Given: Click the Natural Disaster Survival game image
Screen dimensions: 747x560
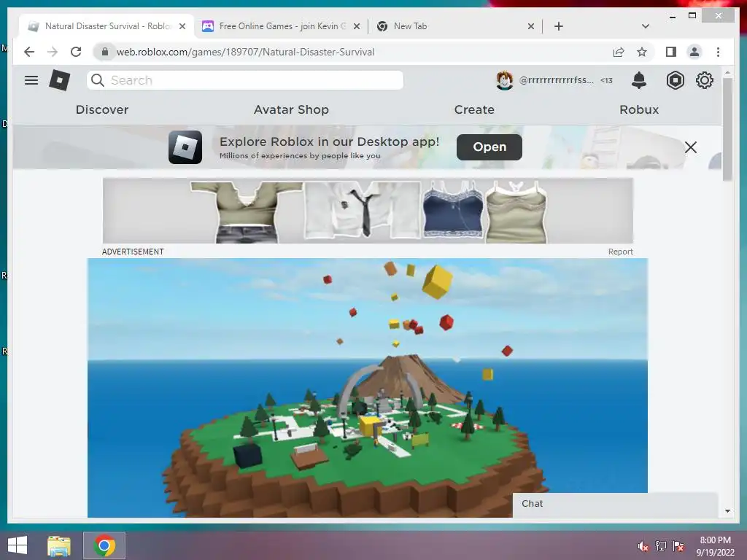Looking at the screenshot, I should [x=368, y=388].
